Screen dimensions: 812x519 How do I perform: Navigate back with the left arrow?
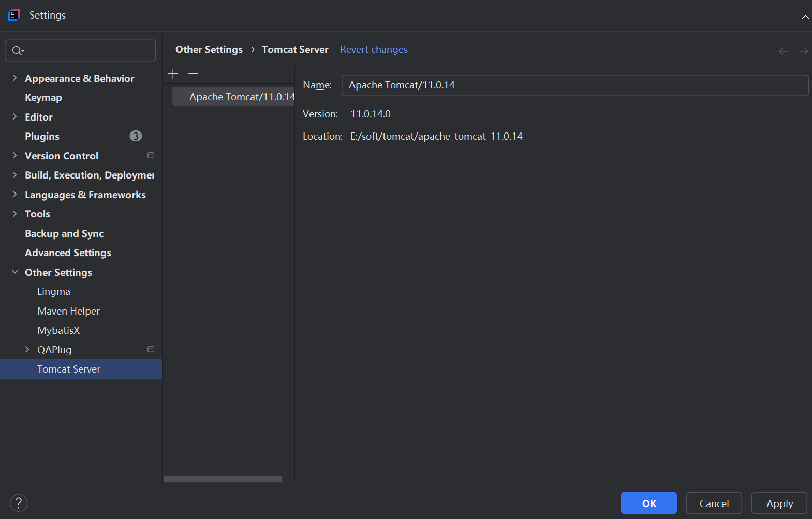point(784,51)
